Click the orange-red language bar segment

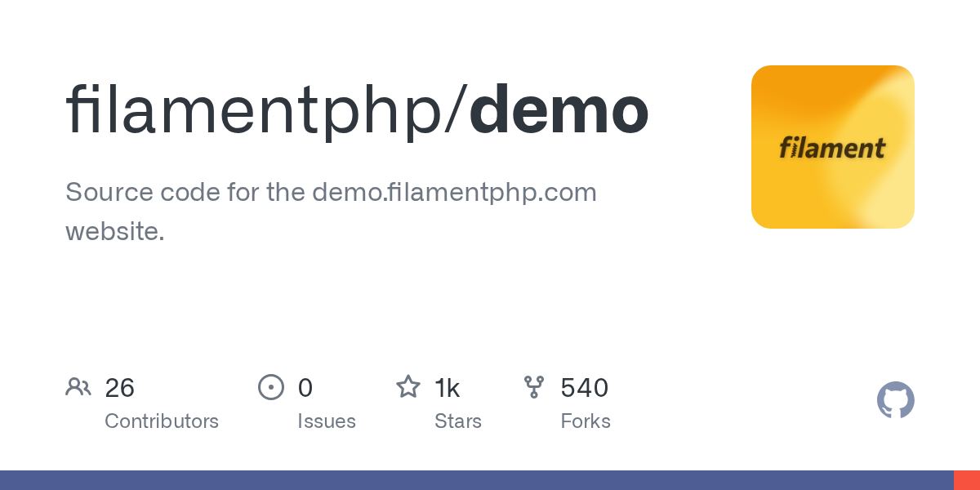(x=967, y=480)
